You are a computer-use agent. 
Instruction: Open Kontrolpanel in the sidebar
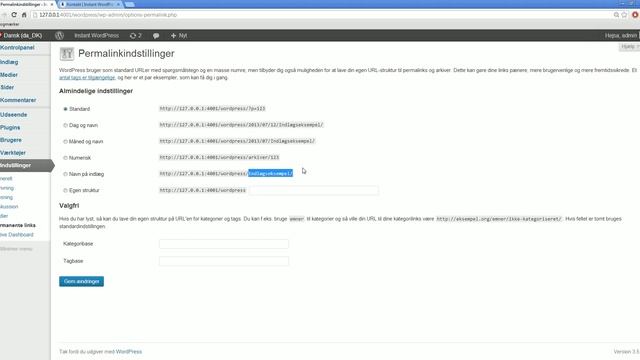17,47
